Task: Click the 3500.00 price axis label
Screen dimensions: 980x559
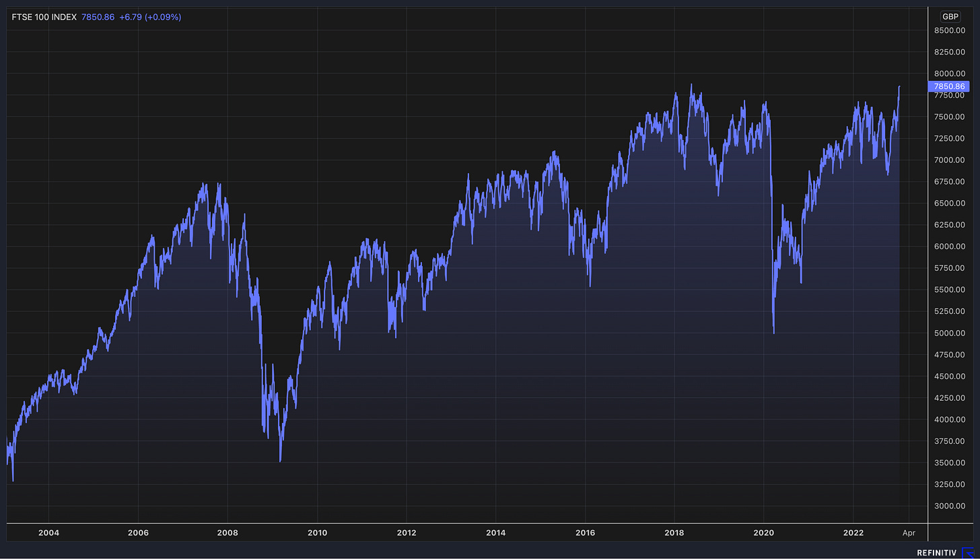Action: [950, 463]
